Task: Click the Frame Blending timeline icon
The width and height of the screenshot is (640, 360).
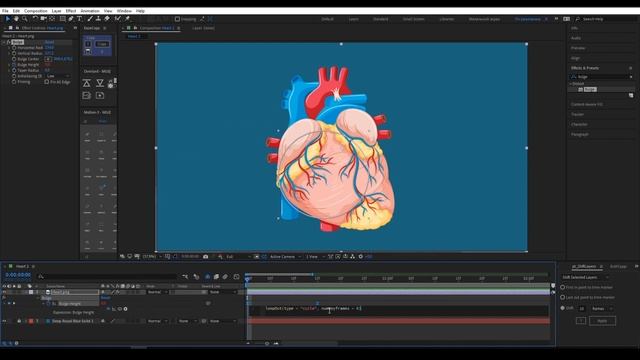Action: pyautogui.click(x=216, y=277)
